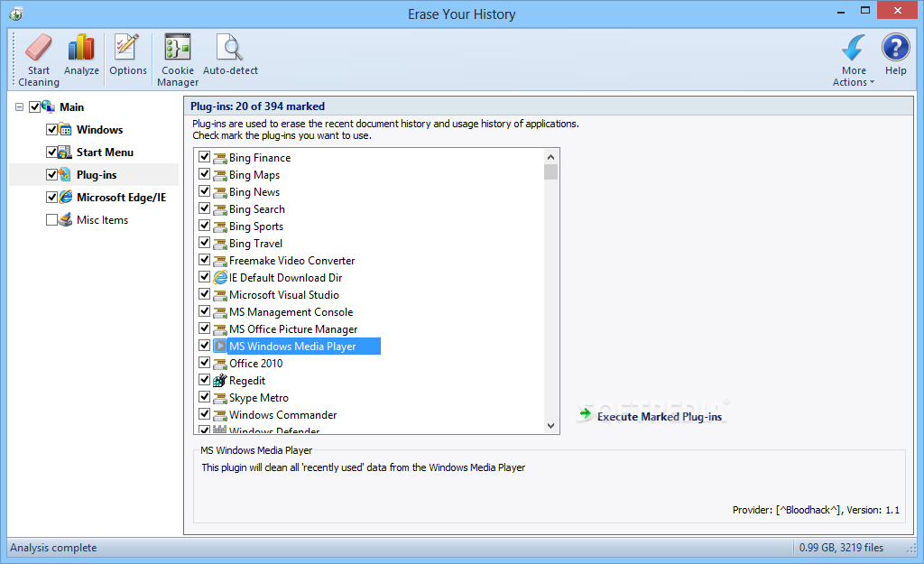Uncheck the Bing Search plug-in checkbox

[x=205, y=208]
